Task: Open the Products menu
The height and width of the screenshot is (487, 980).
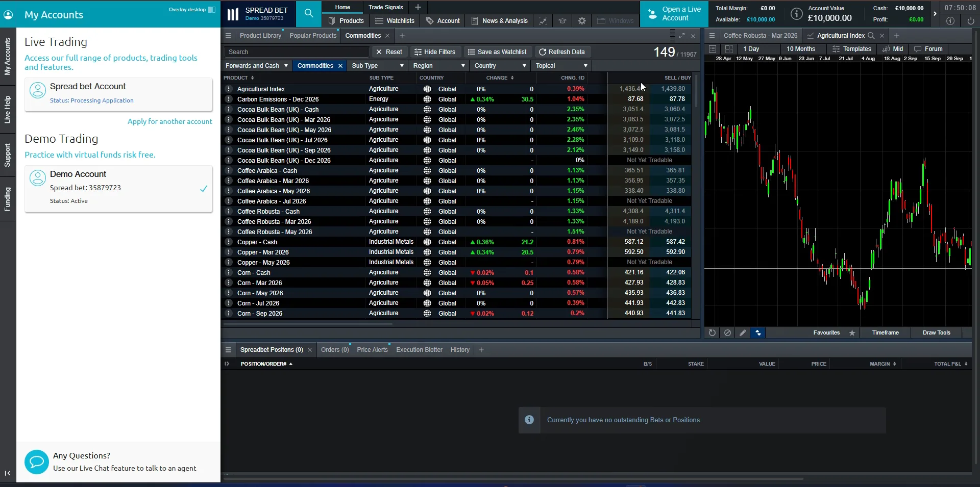Action: pos(346,21)
